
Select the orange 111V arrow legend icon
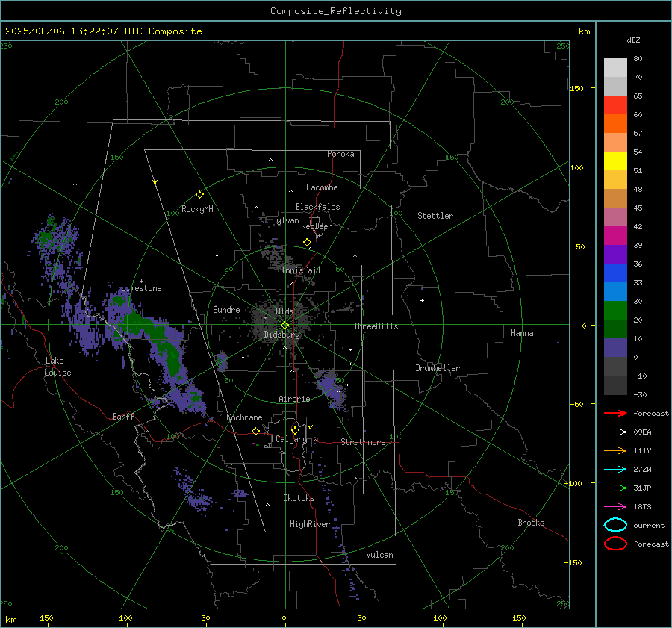(x=615, y=450)
